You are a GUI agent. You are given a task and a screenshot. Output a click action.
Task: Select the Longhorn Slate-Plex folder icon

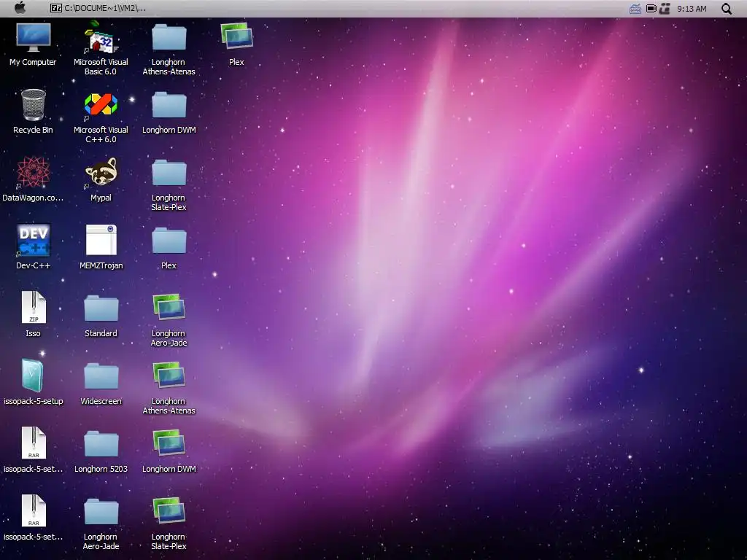pos(169,172)
